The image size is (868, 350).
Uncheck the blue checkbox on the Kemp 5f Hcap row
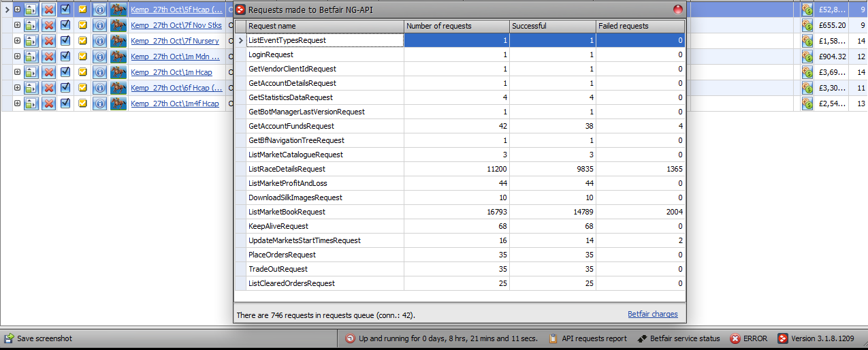coord(65,10)
